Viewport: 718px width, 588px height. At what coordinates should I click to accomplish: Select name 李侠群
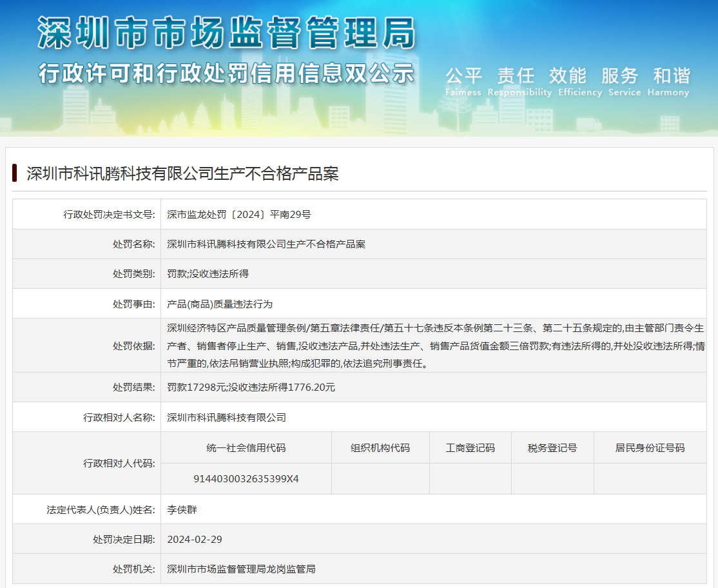(182, 510)
